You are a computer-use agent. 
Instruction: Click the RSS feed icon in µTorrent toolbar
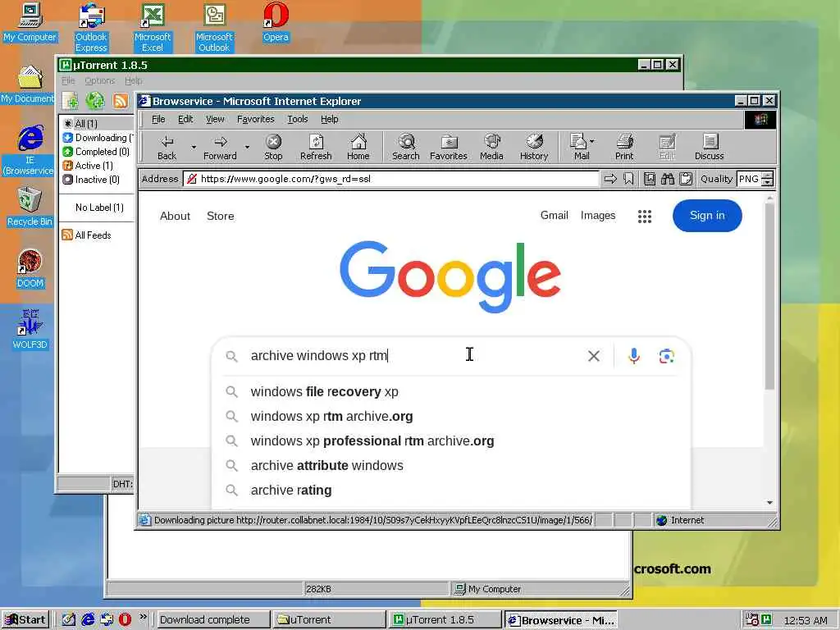(x=121, y=100)
